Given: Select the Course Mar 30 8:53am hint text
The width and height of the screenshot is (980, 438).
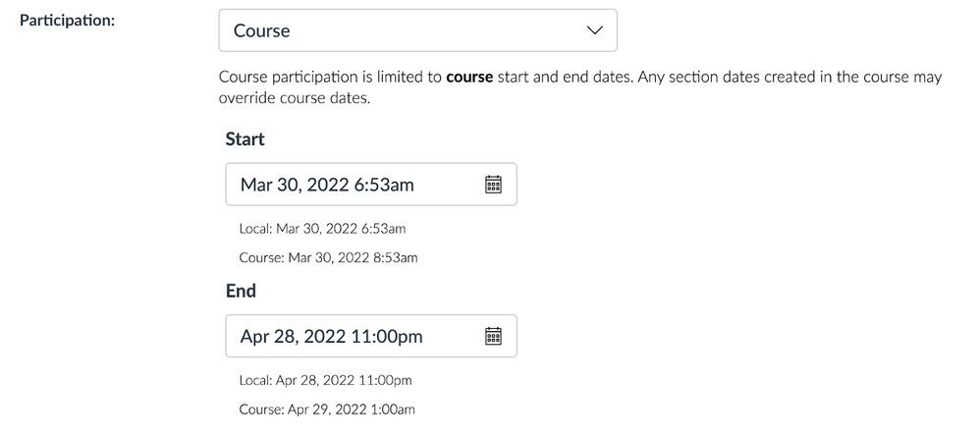Looking at the screenshot, I should [328, 257].
